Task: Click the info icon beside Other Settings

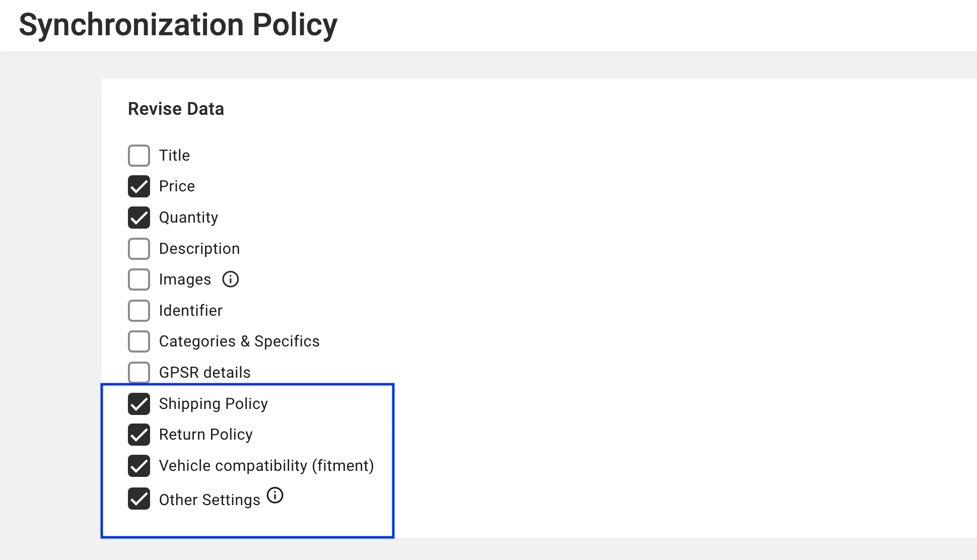Action: [x=275, y=496]
